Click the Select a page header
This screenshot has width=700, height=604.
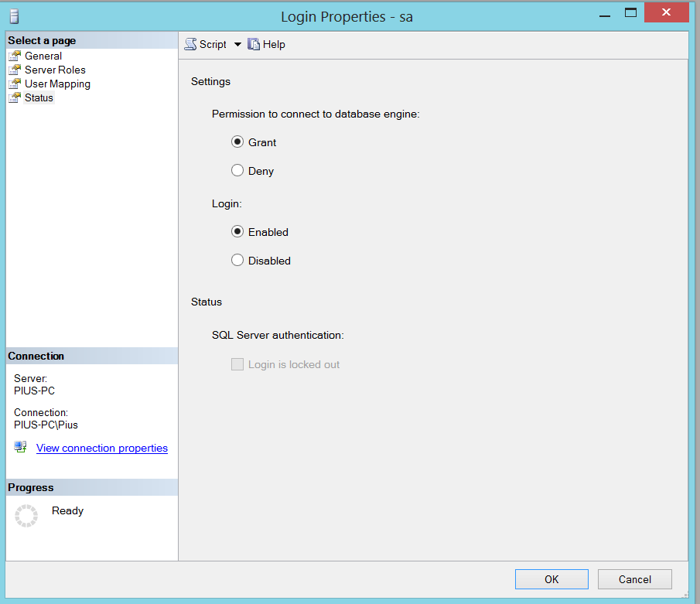[x=91, y=40]
